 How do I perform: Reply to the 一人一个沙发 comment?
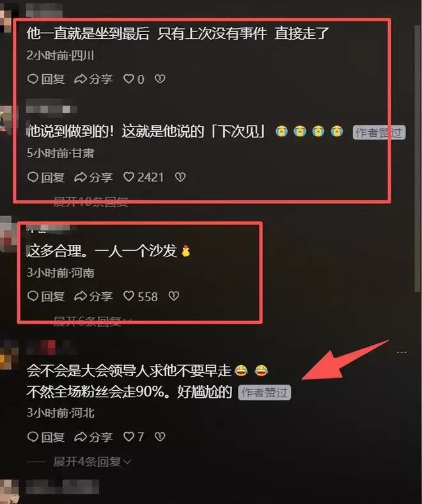click(46, 296)
